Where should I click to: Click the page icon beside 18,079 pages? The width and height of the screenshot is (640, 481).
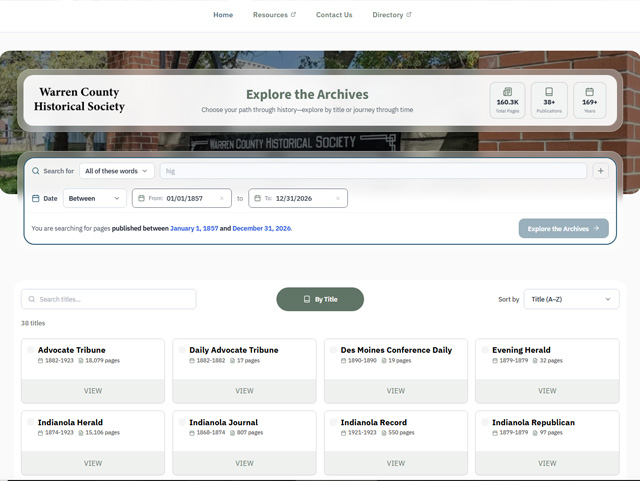81,361
